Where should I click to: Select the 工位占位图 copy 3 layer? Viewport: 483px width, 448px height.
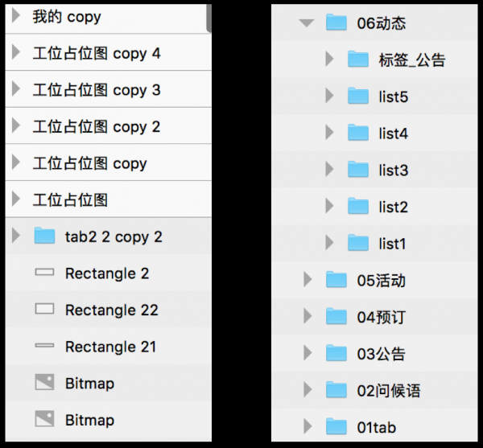point(96,90)
